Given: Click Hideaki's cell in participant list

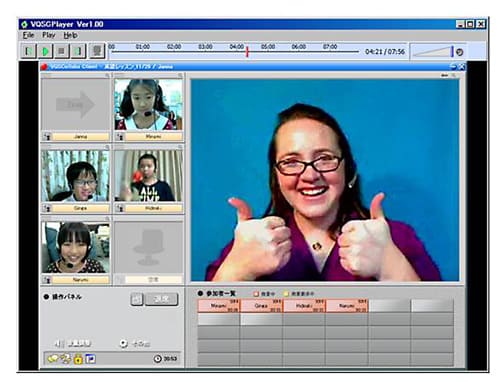Looking at the screenshot, I should pyautogui.click(x=304, y=306).
